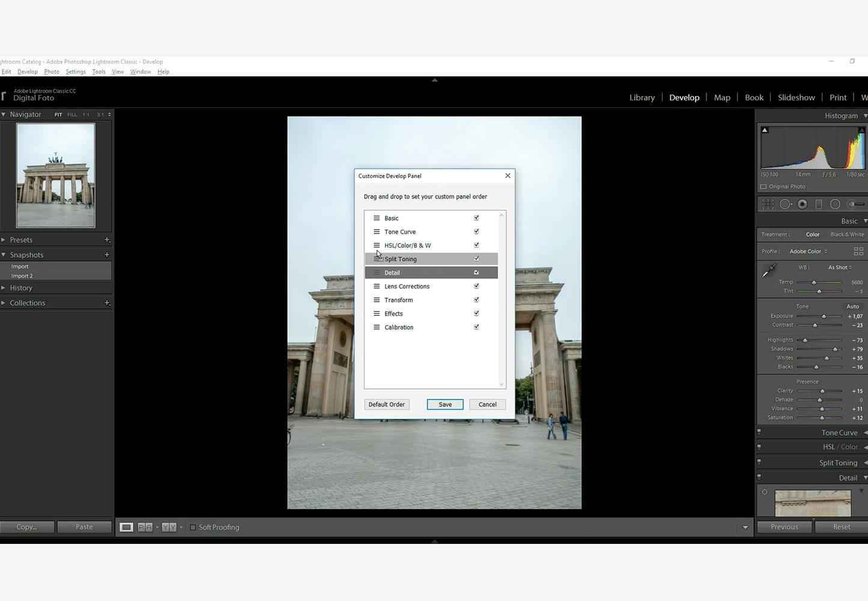Click the drag handle of Lens Corrections row
Image resolution: width=868 pixels, height=601 pixels.
[x=377, y=287]
